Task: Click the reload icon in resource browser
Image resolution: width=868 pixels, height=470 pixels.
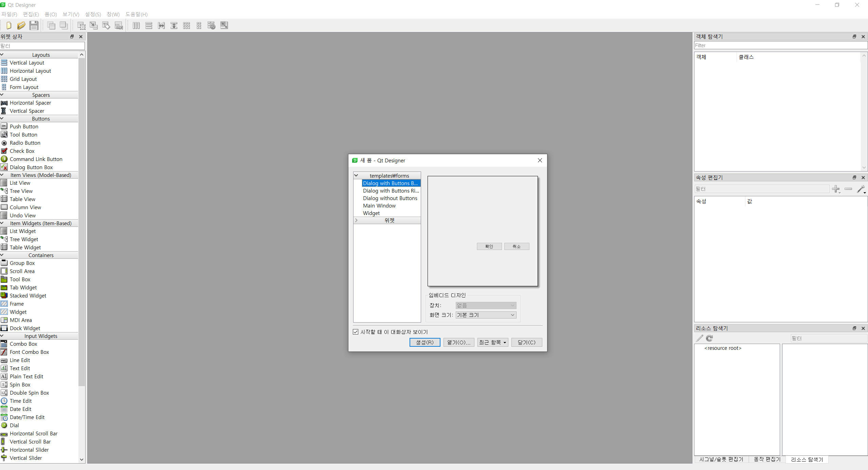Action: click(x=709, y=338)
